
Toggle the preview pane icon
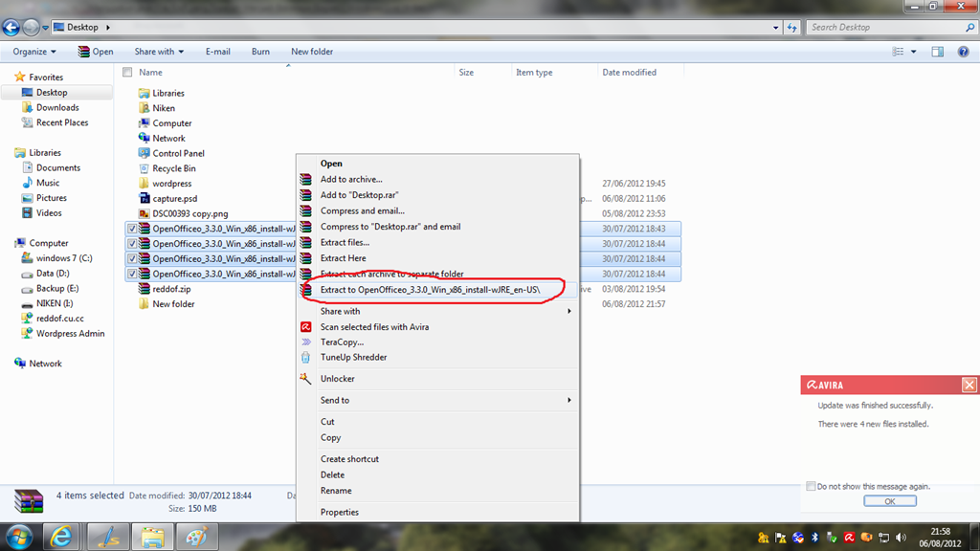click(x=939, y=51)
